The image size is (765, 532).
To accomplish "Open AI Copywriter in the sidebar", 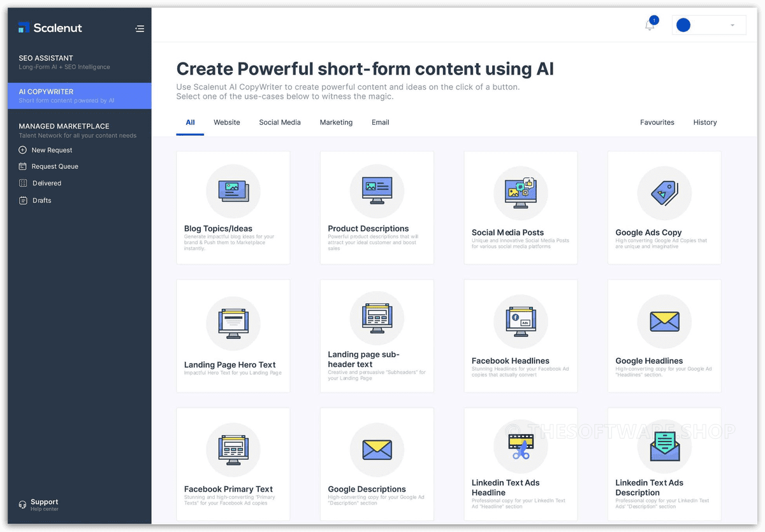I will click(x=80, y=96).
